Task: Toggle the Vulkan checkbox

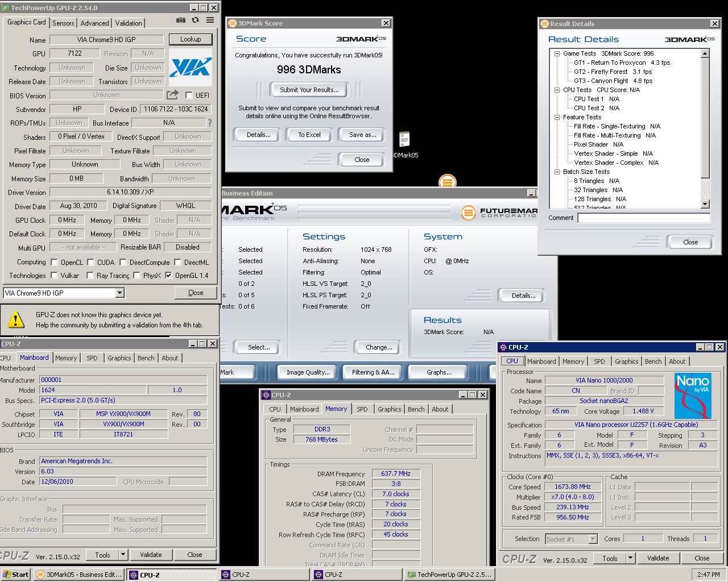Action: (55, 276)
